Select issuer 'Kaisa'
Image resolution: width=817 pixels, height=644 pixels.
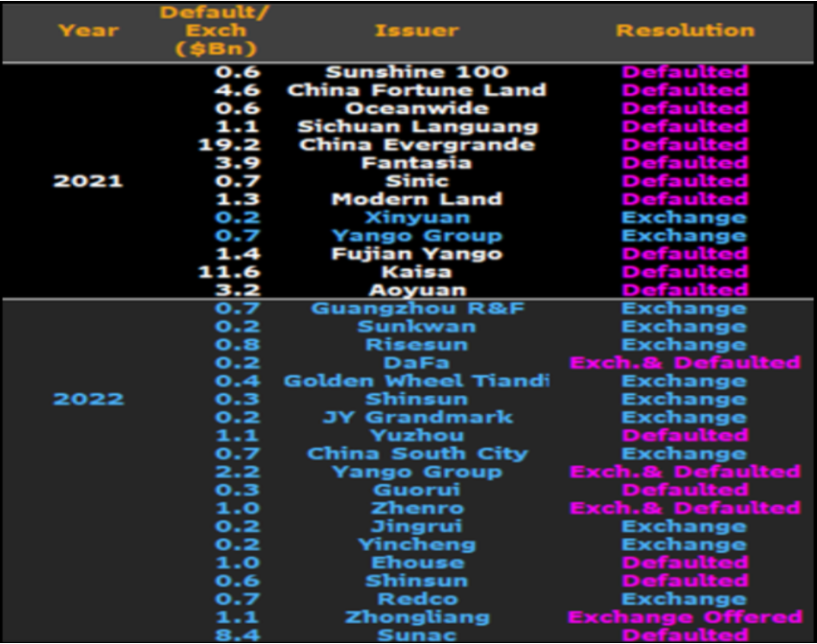click(416, 272)
